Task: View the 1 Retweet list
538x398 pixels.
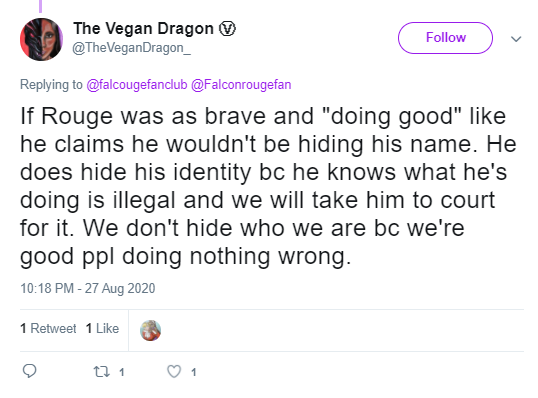Action: pyautogui.click(x=48, y=328)
